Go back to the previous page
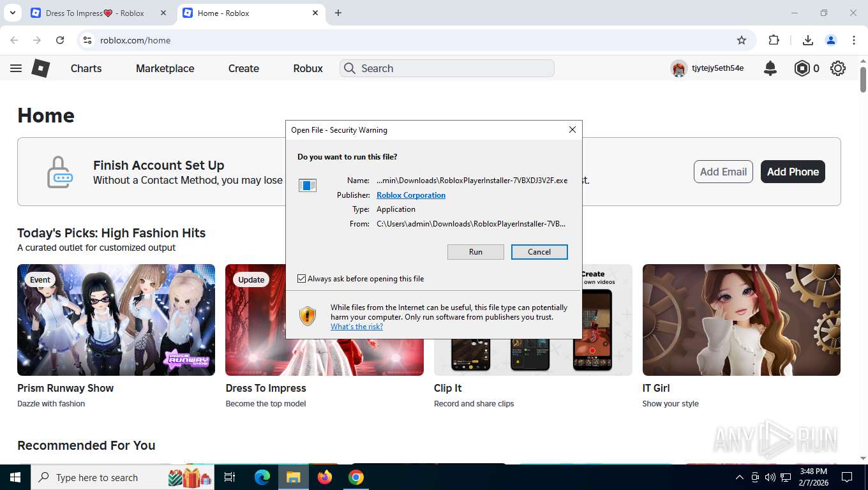This screenshot has height=490, width=868. click(14, 40)
